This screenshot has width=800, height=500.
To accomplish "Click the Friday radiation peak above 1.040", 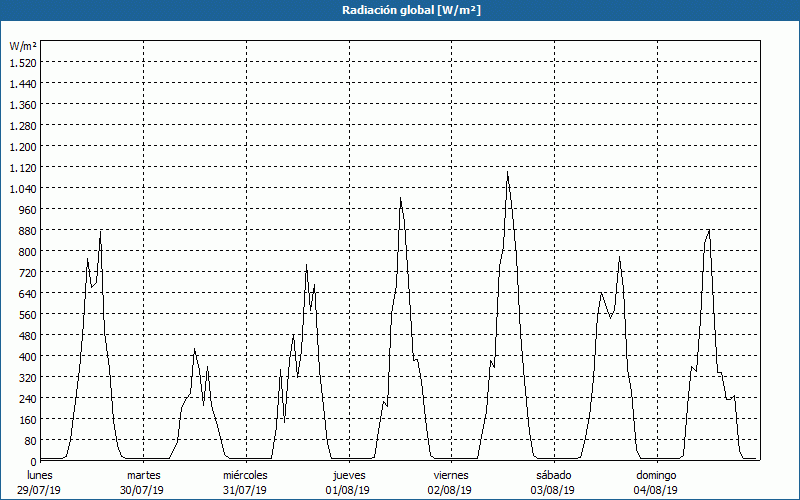I will point(508,172).
